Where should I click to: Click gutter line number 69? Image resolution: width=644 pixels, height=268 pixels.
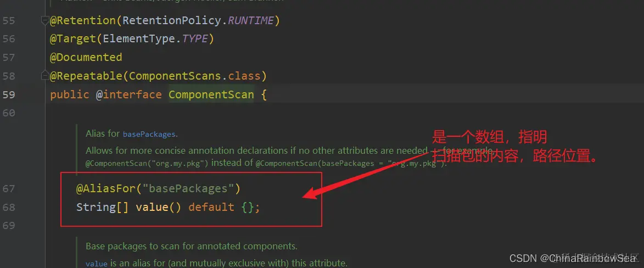pos(9,226)
